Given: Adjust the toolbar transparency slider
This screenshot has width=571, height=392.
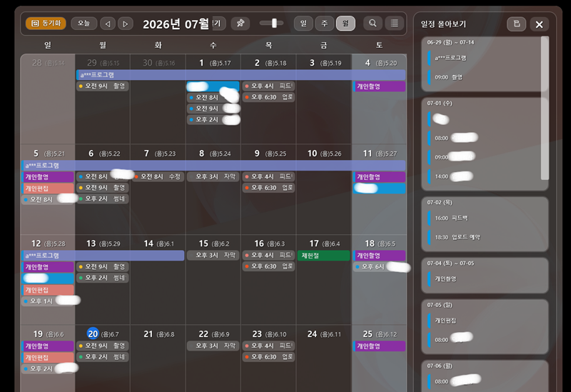Looking at the screenshot, I should (272, 24).
